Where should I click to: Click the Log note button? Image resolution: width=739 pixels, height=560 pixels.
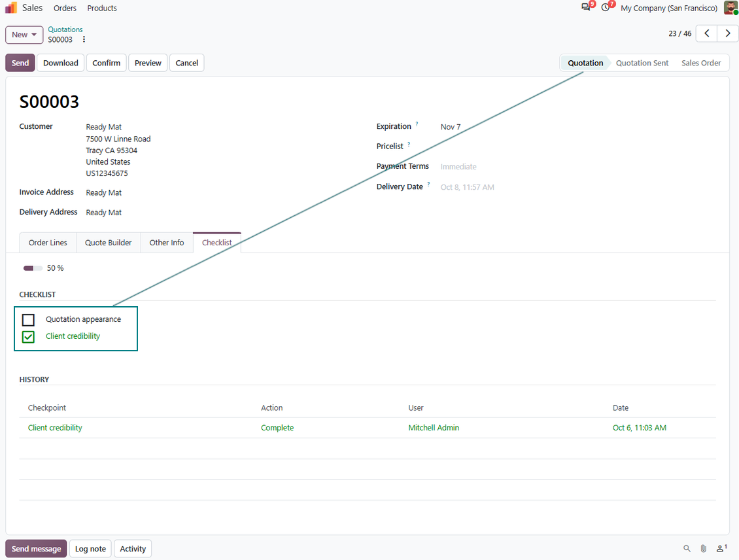[90, 549]
